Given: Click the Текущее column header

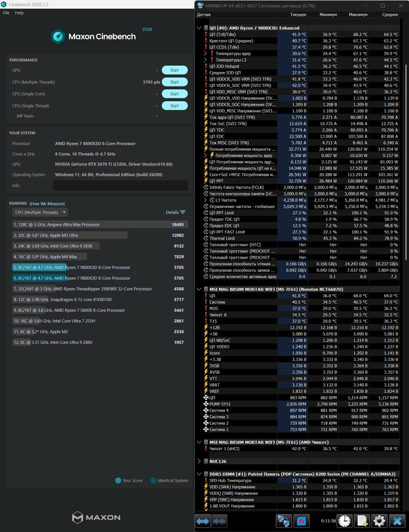Looking at the screenshot, I should [x=298, y=15].
